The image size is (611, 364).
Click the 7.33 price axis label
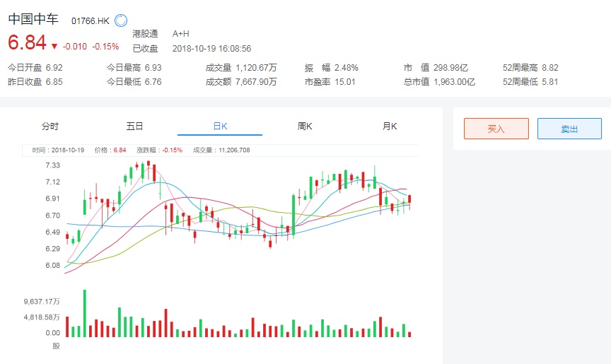pos(52,165)
